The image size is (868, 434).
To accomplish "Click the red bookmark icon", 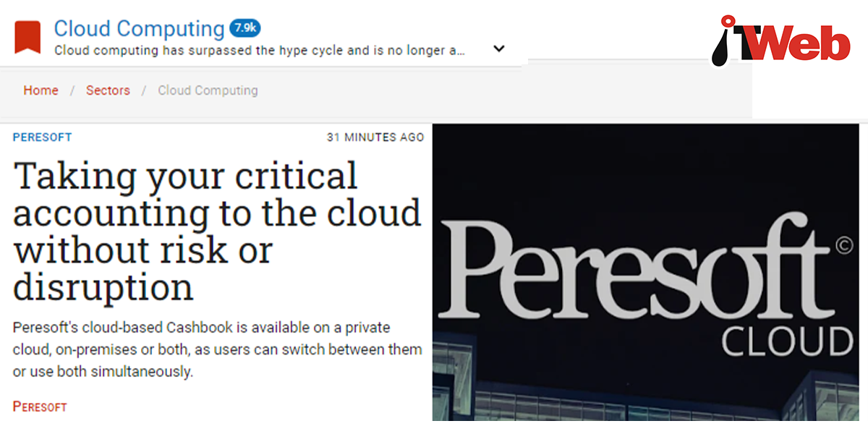I will (27, 38).
